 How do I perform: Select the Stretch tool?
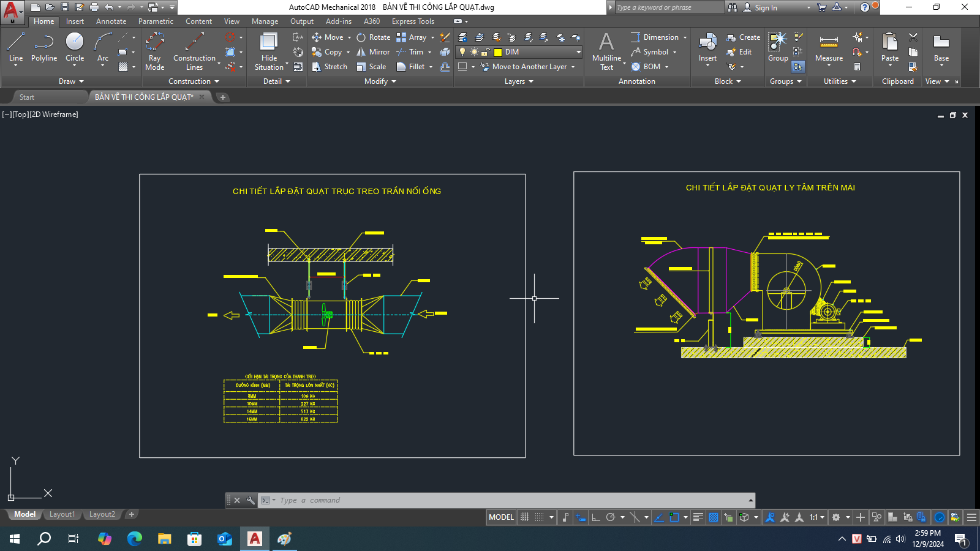[x=330, y=67]
